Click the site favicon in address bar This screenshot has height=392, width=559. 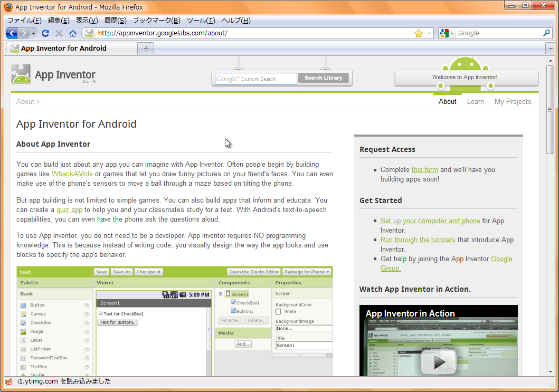pyautogui.click(x=90, y=33)
